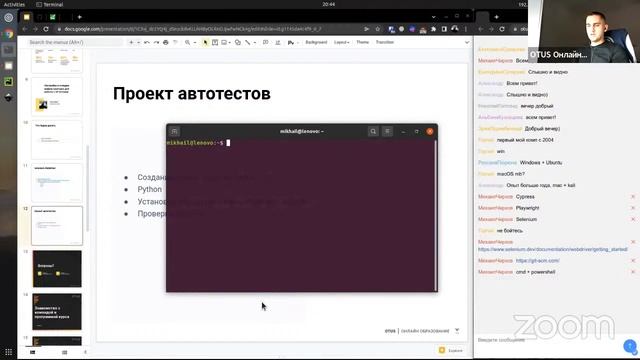Click the chat message input field
The width and height of the screenshot is (640, 360).
pos(547,340)
